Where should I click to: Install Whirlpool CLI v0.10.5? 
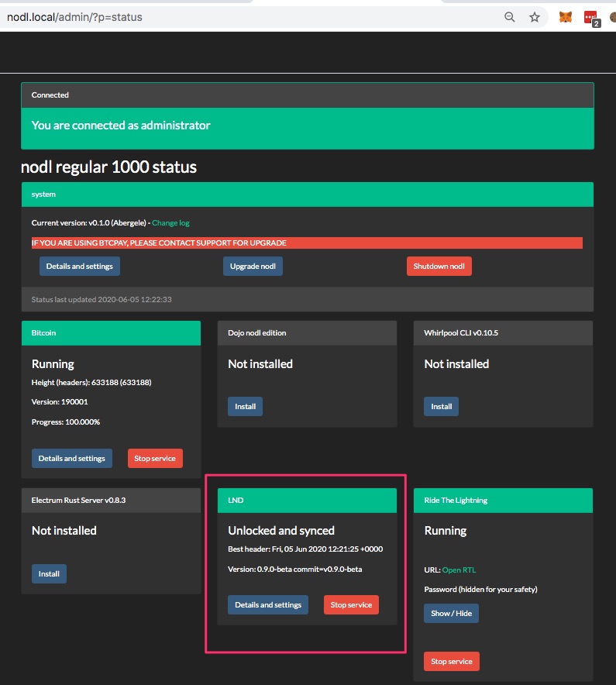[441, 406]
